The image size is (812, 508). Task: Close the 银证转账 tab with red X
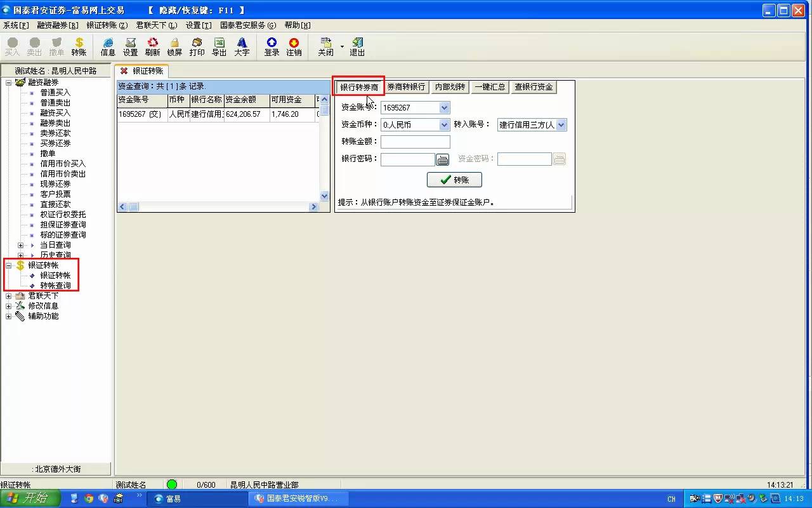pos(124,71)
